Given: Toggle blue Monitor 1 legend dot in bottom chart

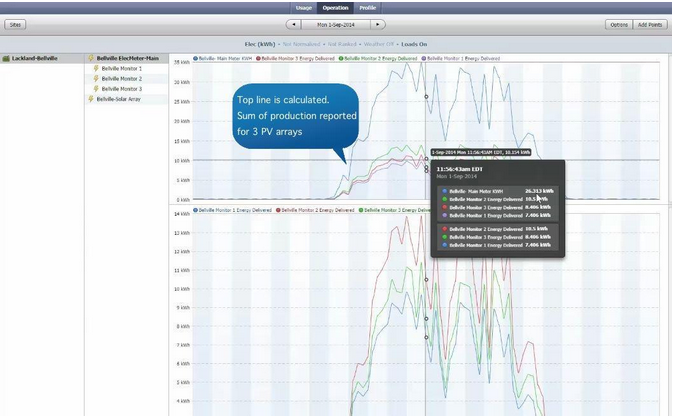Looking at the screenshot, I should pyautogui.click(x=195, y=210).
